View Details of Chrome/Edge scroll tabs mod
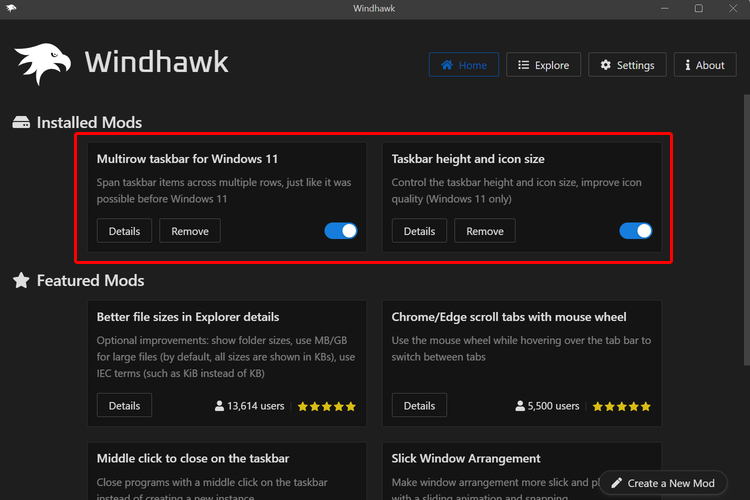 pyautogui.click(x=419, y=405)
